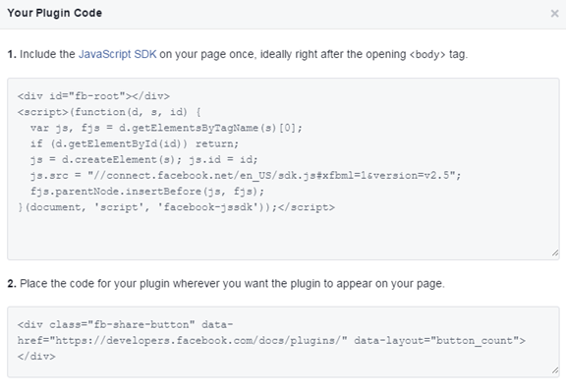
Task: Click the data-href developers.facebook.com line
Action: [x=271, y=341]
